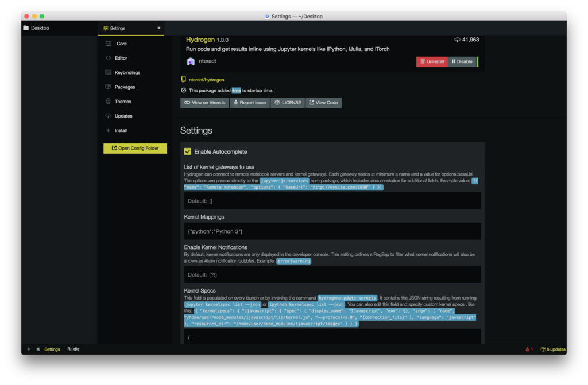The image size is (588, 385).
Task: Click the Desktop folder icon
Action: tap(26, 28)
